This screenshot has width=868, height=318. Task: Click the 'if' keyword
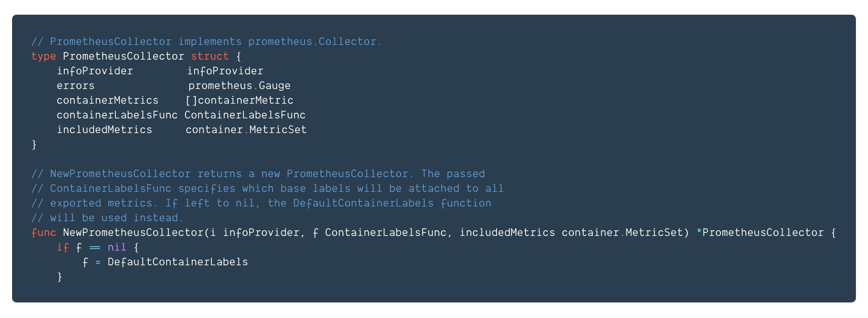63,247
